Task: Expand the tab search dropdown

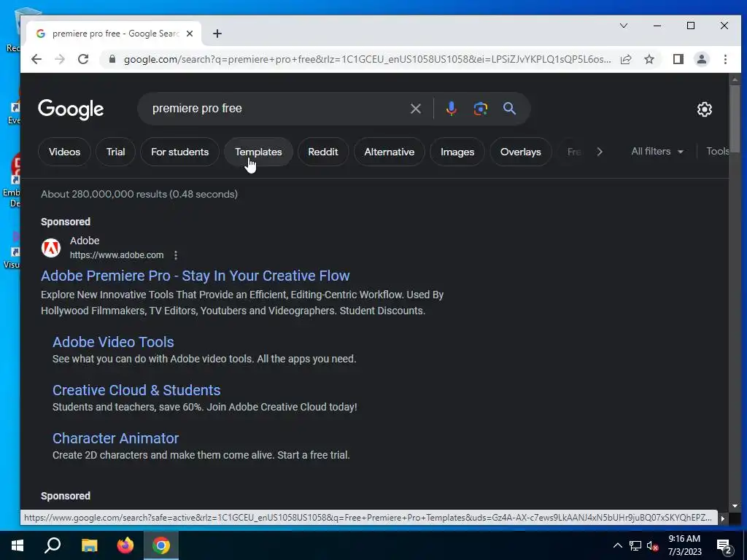Action: click(x=624, y=26)
